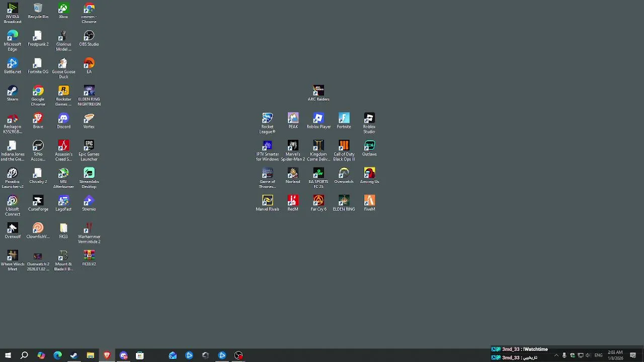Screen dimensions: 644x362
Task: Open File Explorer from the taskbar
Action: pyautogui.click(x=90, y=355)
